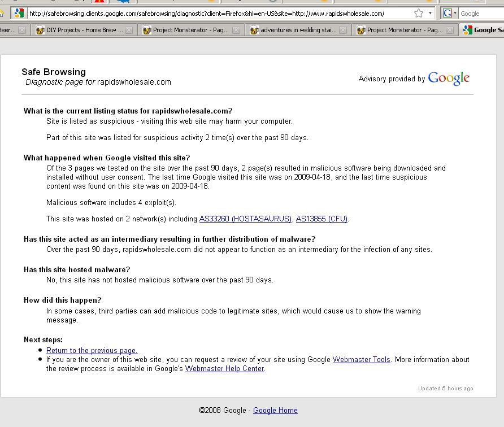Click adventures in welding tab favicon

pos(254,30)
